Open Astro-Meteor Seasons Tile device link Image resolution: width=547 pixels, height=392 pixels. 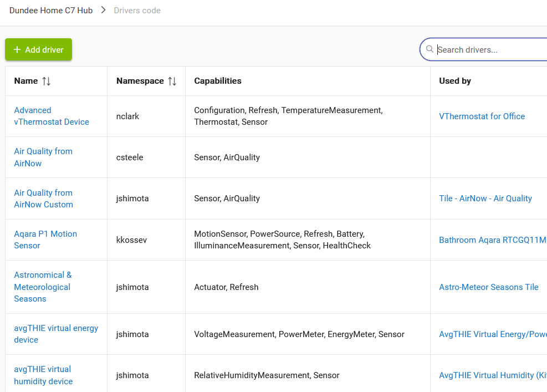[488, 287]
